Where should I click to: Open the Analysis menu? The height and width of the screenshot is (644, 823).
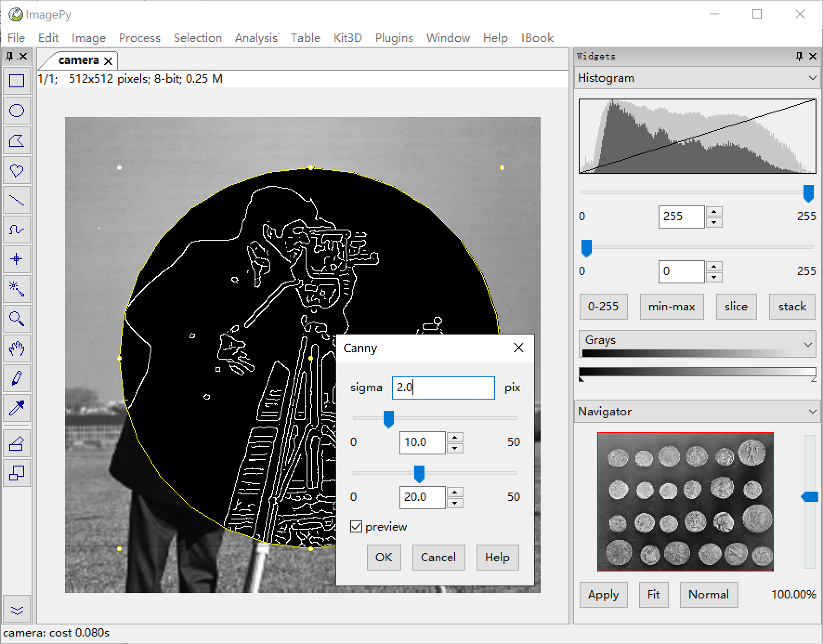pyautogui.click(x=256, y=38)
